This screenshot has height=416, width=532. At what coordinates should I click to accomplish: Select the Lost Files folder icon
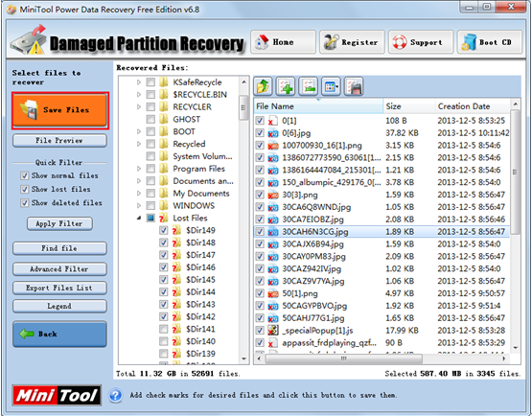[164, 218]
